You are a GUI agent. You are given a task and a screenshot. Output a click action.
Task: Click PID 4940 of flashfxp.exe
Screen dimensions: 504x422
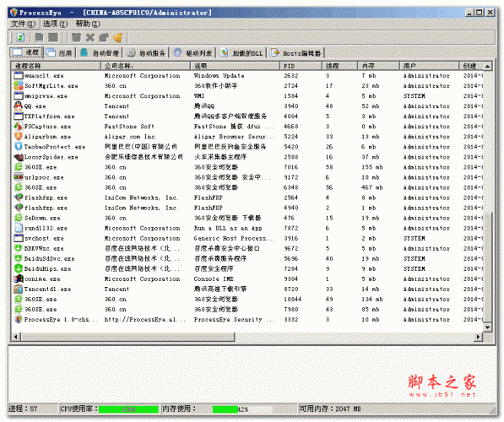[291, 208]
